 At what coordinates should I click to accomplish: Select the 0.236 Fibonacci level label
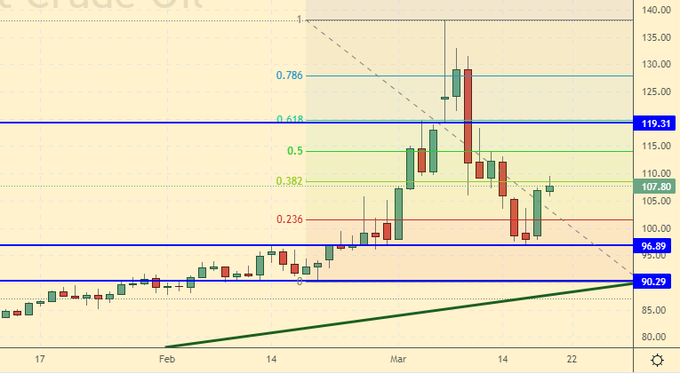289,219
